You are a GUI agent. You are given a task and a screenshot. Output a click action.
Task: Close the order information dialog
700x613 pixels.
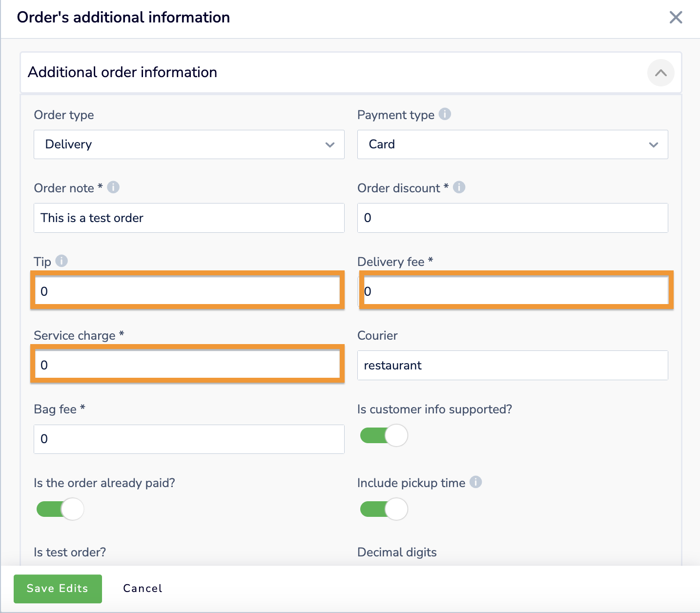(676, 18)
